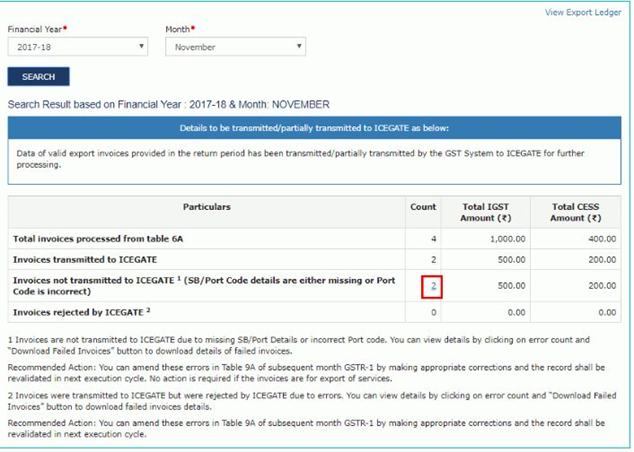Open the Month dropdown showing November
The image size is (634, 452).
(x=235, y=47)
